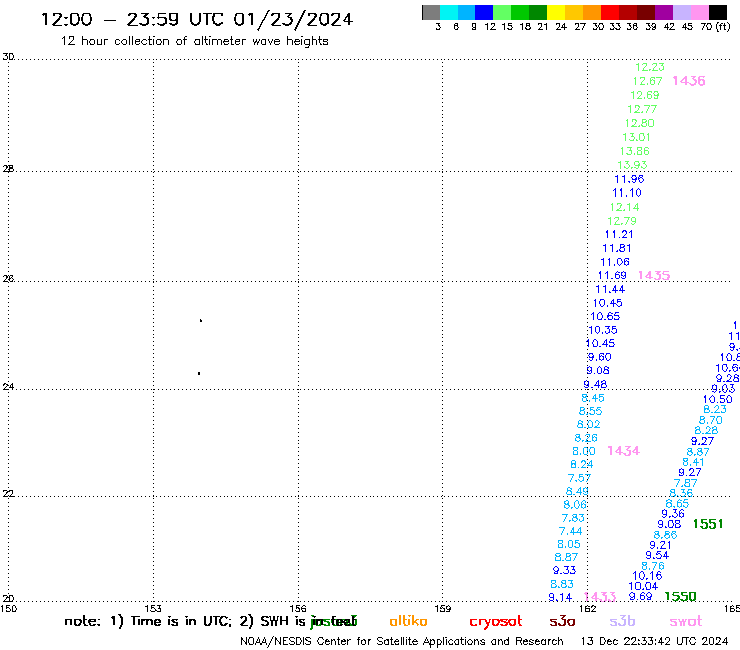Click the wave height value 12.14

pos(624,207)
